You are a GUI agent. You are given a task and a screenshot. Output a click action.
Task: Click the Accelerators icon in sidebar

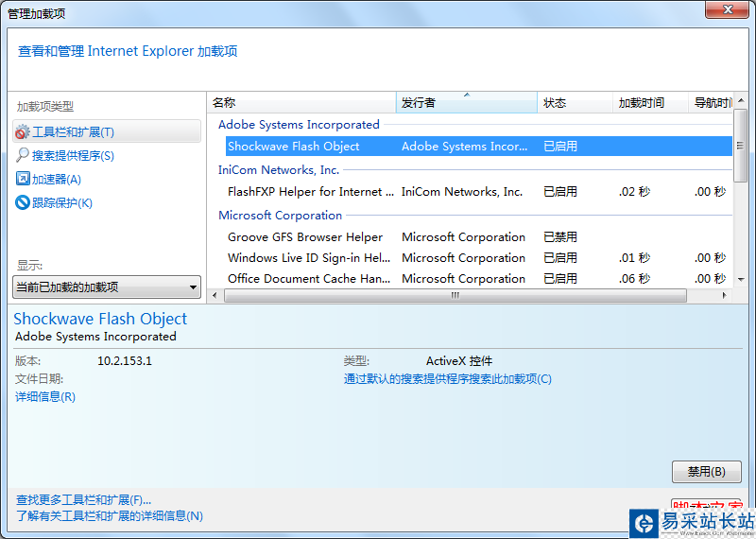23,179
